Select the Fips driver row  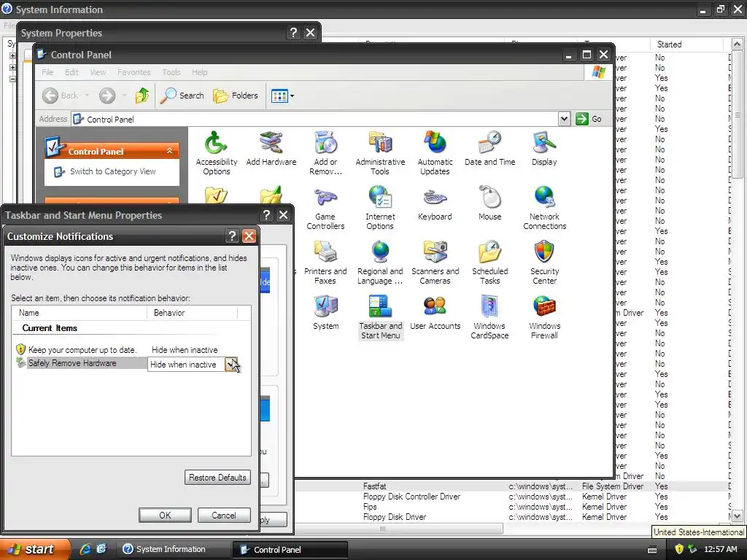512,507
